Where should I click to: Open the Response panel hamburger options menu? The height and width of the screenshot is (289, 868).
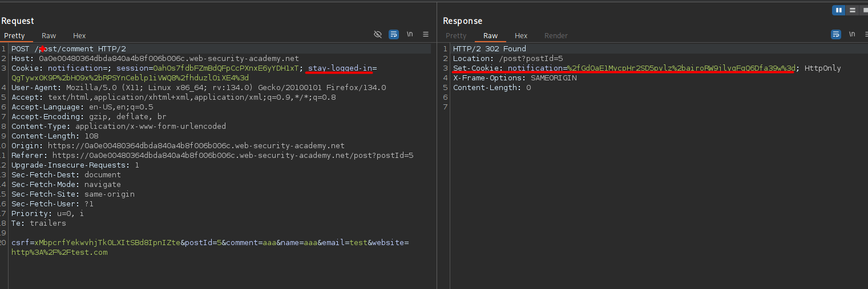click(866, 35)
